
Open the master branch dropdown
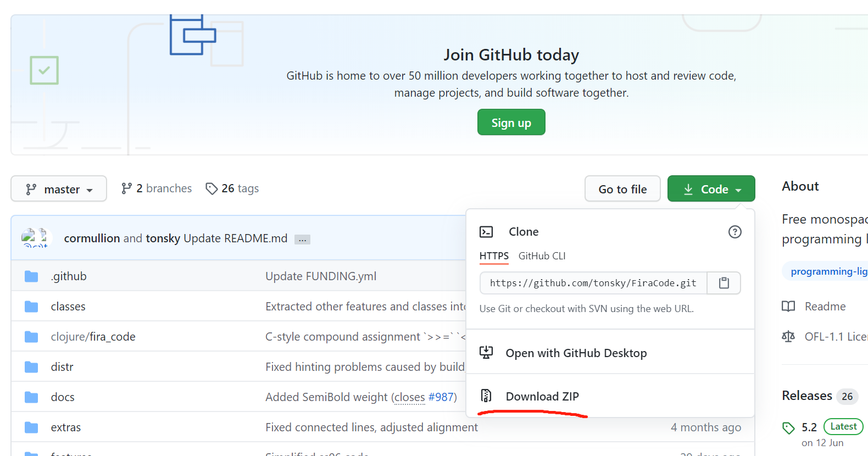59,189
